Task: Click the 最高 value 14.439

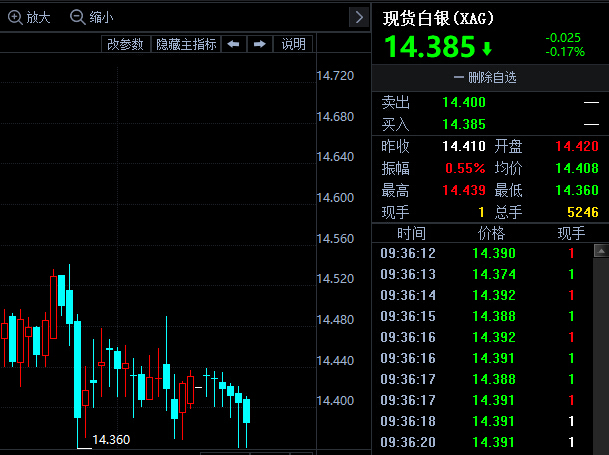Action: pos(464,190)
